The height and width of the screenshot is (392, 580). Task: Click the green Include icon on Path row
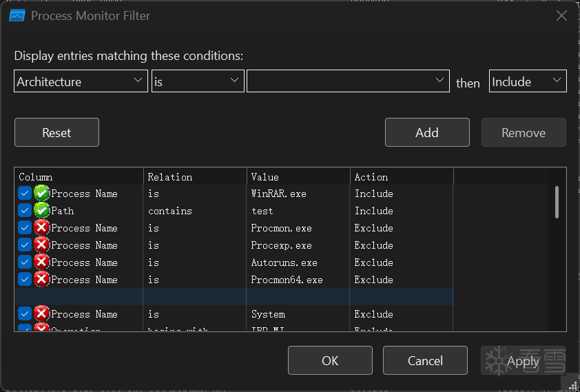coord(41,211)
